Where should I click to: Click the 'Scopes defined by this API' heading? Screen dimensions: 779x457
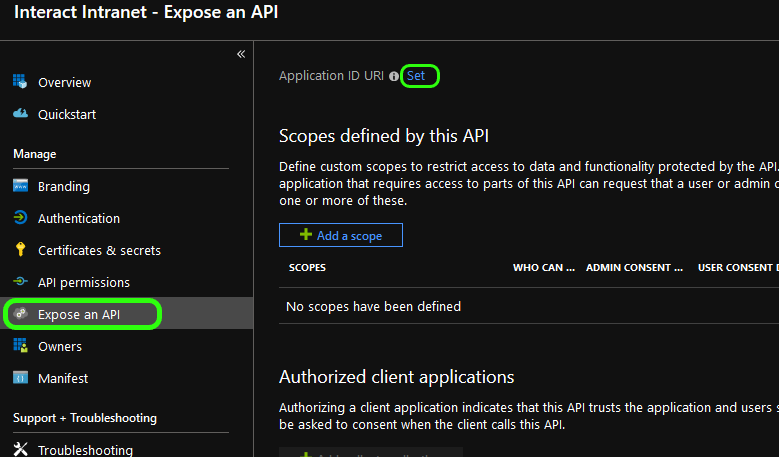point(384,136)
